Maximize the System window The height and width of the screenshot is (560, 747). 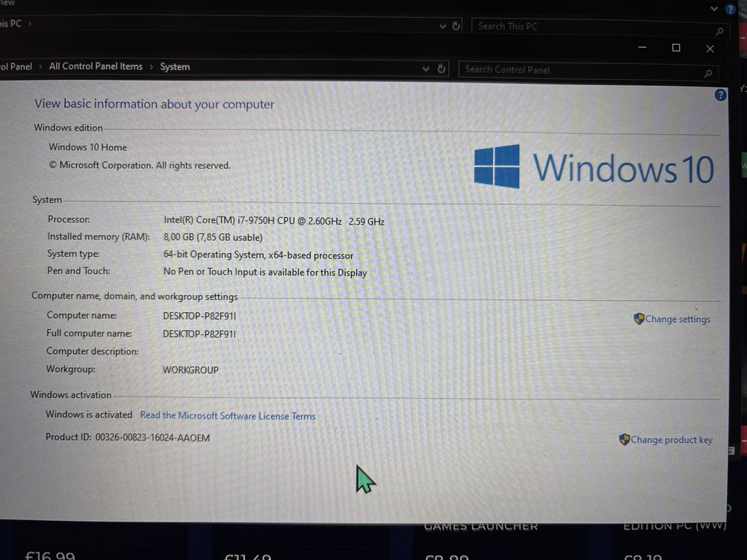676,48
